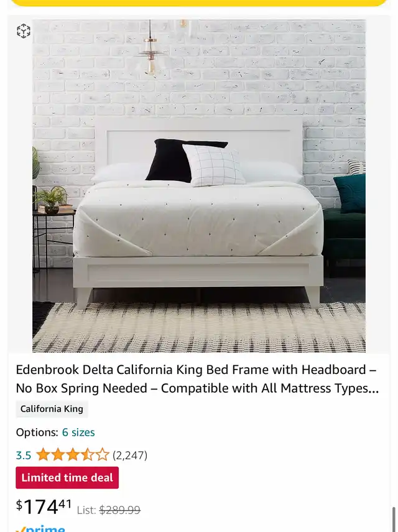Viewport: 398px width, 532px height.
Task: Click the empty fifth rating star
Action: (102, 455)
